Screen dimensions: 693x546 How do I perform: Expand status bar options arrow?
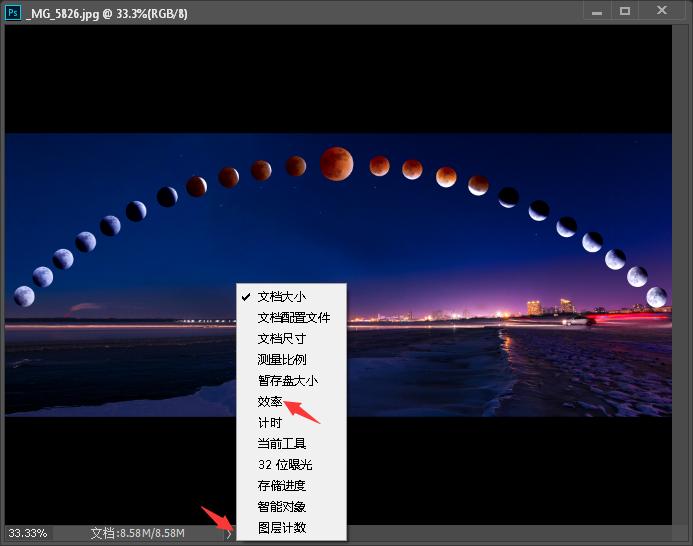(x=228, y=534)
